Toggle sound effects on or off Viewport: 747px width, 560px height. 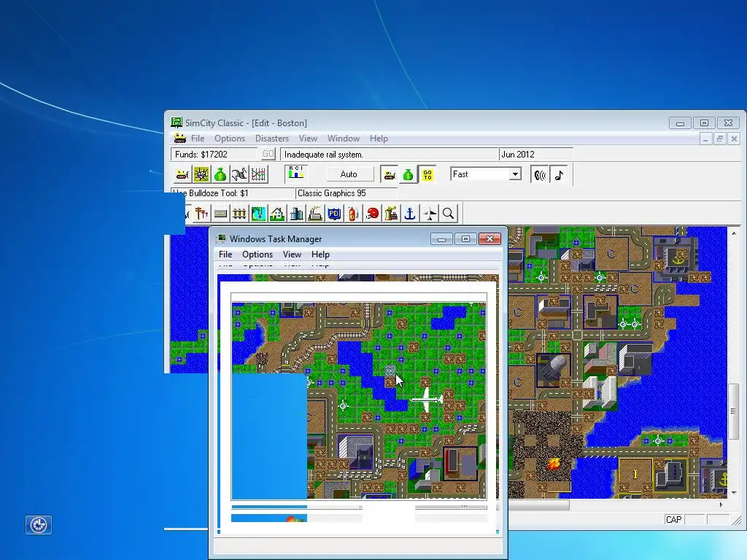pos(540,174)
